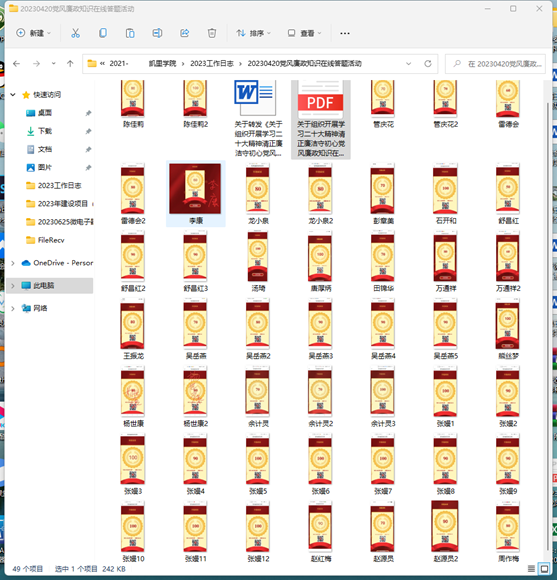Screen dimensions: 557x580
Task: Go up one folder level arrow
Action: tap(70, 64)
